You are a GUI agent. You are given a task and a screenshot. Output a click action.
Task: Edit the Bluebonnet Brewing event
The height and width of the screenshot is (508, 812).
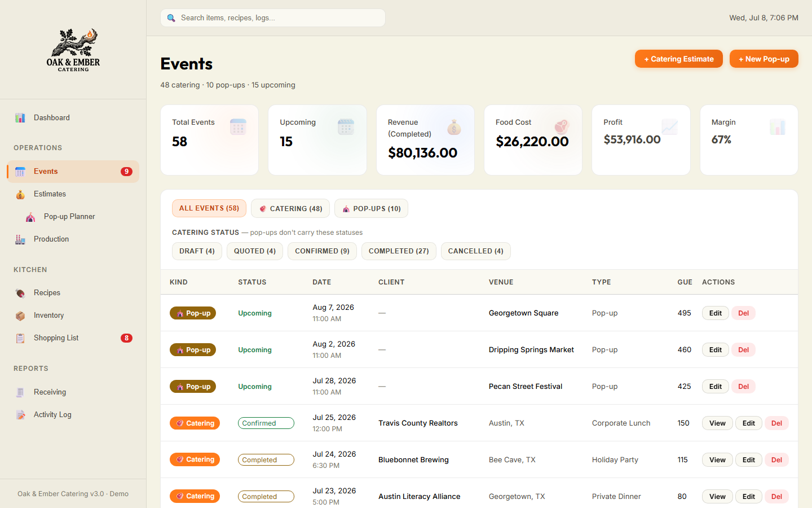click(749, 460)
